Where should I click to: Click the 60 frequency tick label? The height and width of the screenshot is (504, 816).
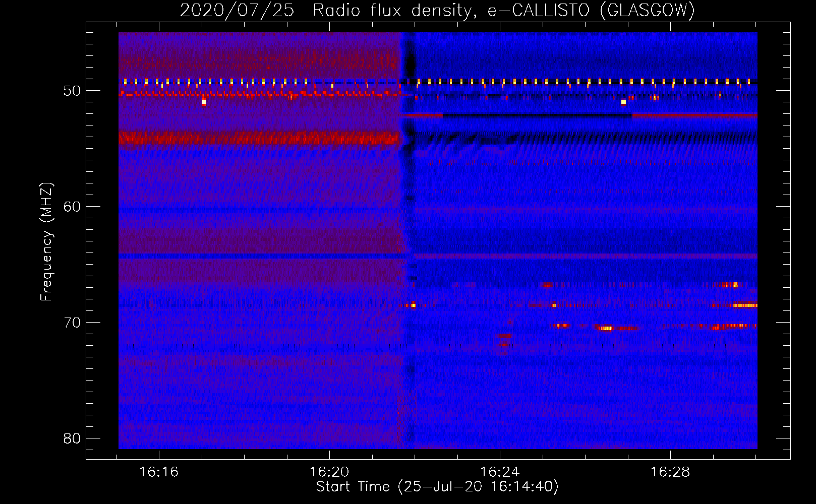coord(72,207)
